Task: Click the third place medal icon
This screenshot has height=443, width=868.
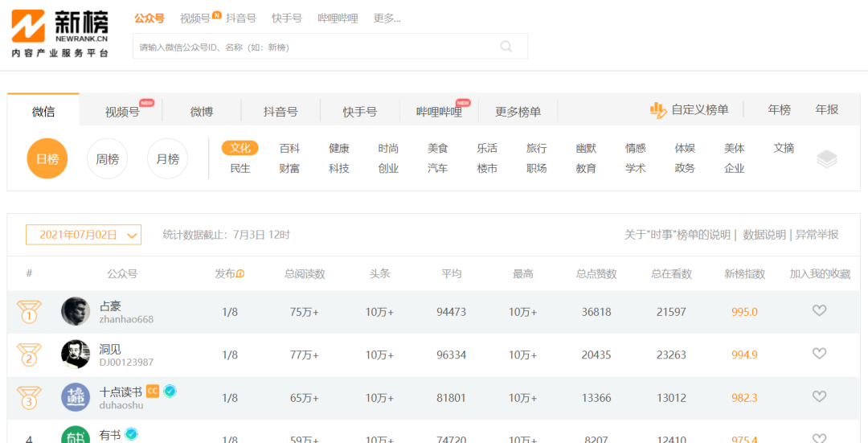Action: pyautogui.click(x=29, y=398)
